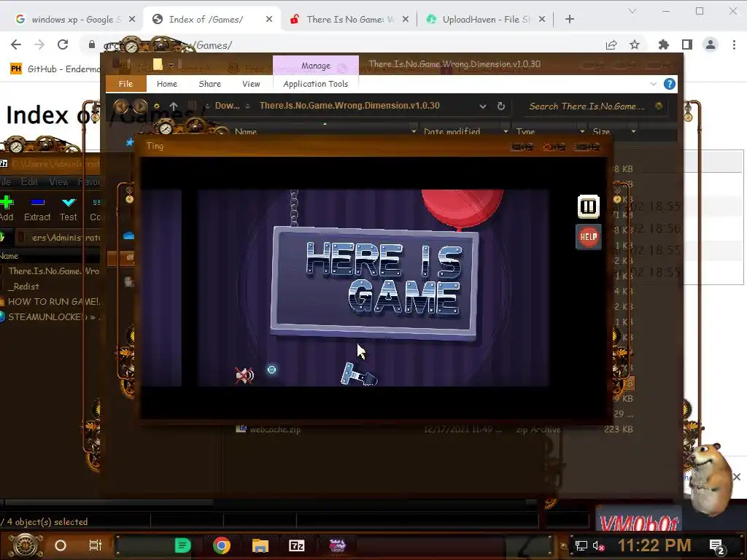Switch to the windows xp Google tab
This screenshot has width=747, height=560.
click(76, 20)
